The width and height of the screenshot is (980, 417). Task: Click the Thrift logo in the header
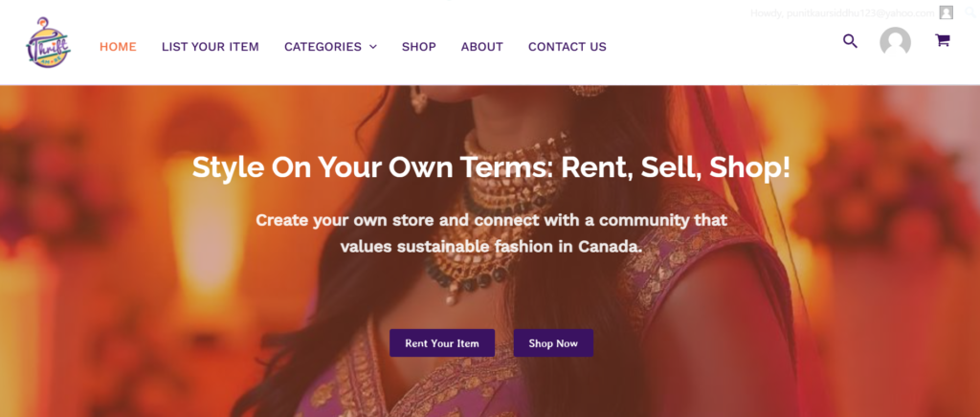point(49,43)
